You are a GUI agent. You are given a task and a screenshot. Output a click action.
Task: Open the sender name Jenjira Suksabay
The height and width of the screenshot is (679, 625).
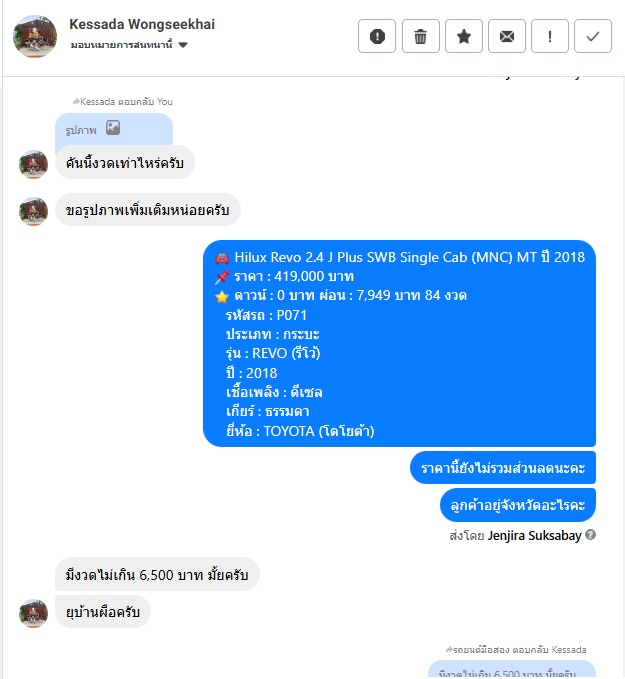534,536
